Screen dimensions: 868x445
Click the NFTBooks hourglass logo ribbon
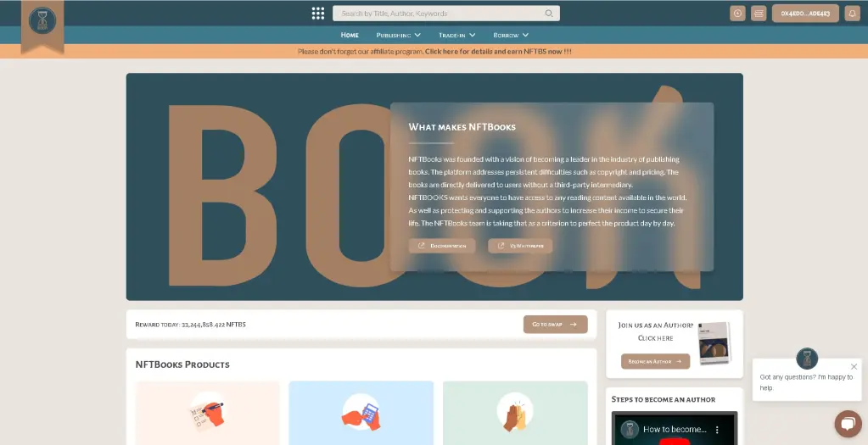[42, 25]
